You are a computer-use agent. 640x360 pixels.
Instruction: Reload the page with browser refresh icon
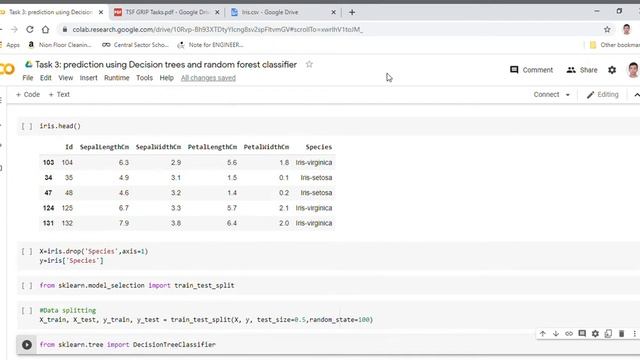30,29
